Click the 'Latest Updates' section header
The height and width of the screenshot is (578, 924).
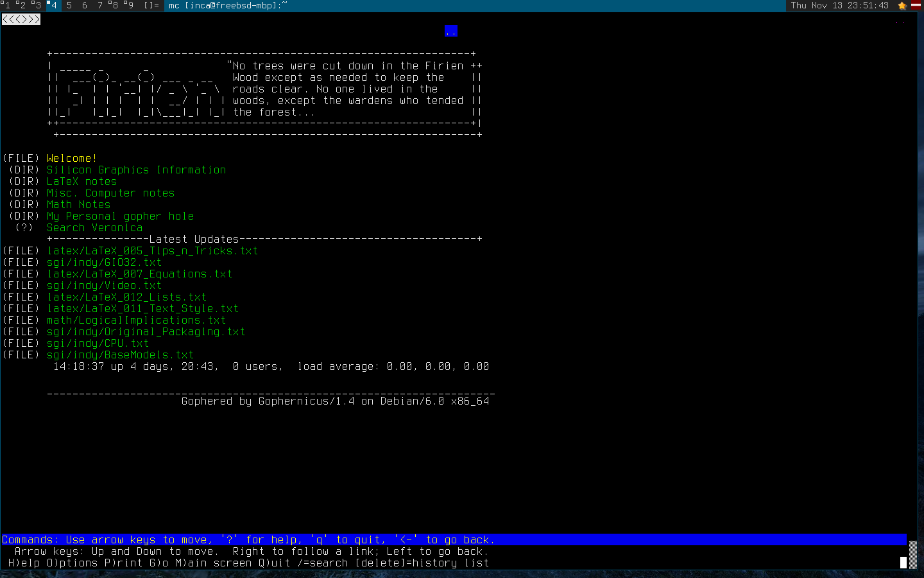tap(194, 239)
